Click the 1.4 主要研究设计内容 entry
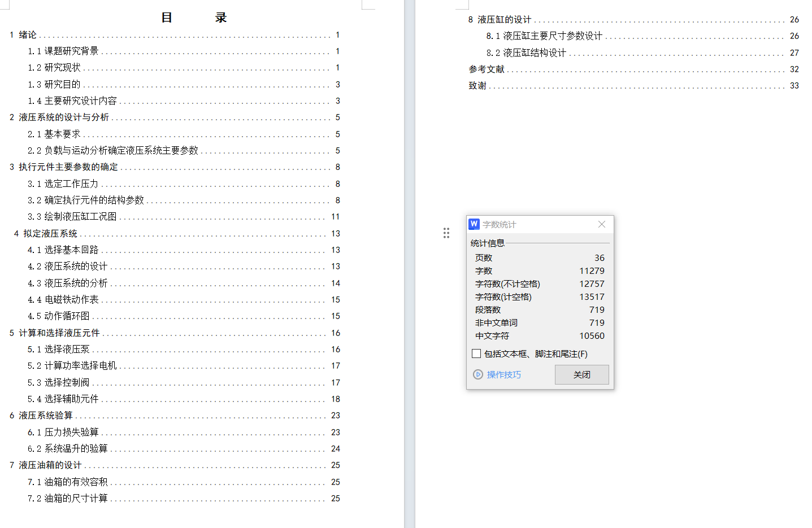 tap(184, 101)
